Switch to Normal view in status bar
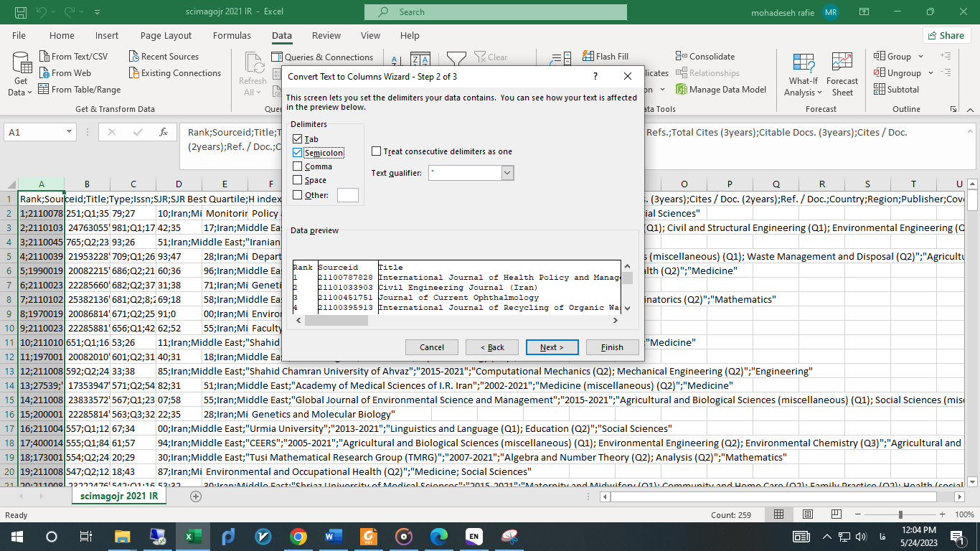This screenshot has width=980, height=551. coord(778,514)
